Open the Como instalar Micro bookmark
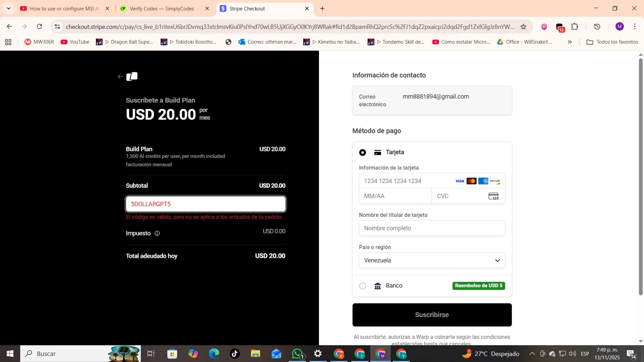The height and width of the screenshot is (362, 644). (461, 42)
